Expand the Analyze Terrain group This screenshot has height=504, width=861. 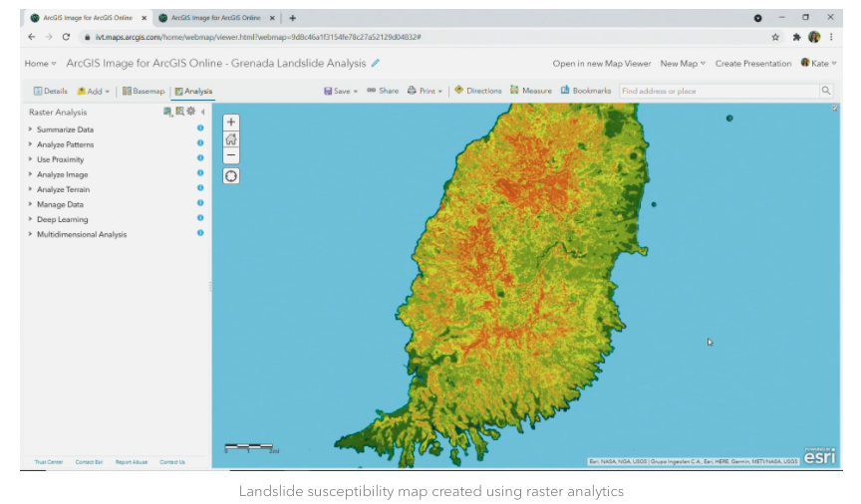pos(30,189)
